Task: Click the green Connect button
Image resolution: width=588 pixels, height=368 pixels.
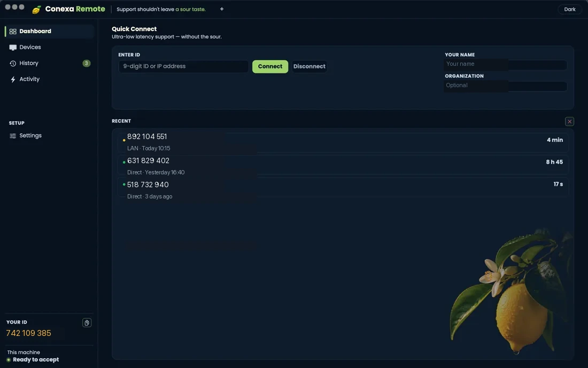Action: pyautogui.click(x=270, y=66)
